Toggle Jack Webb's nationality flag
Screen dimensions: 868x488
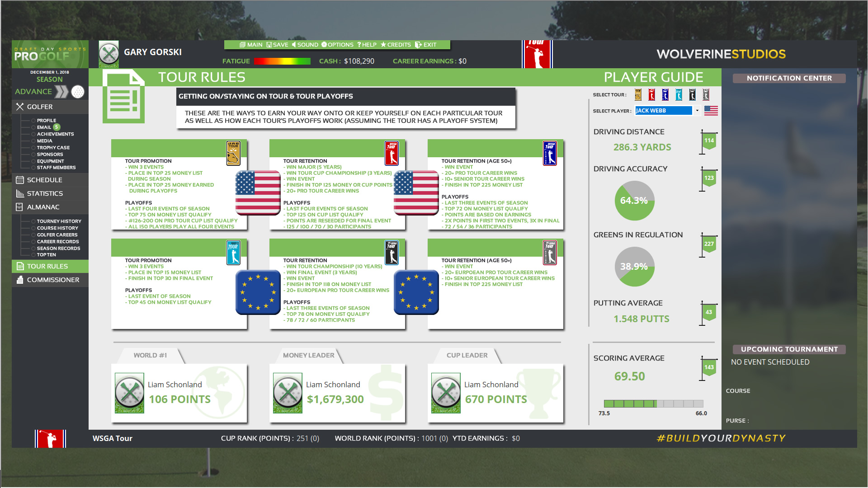[x=712, y=111]
